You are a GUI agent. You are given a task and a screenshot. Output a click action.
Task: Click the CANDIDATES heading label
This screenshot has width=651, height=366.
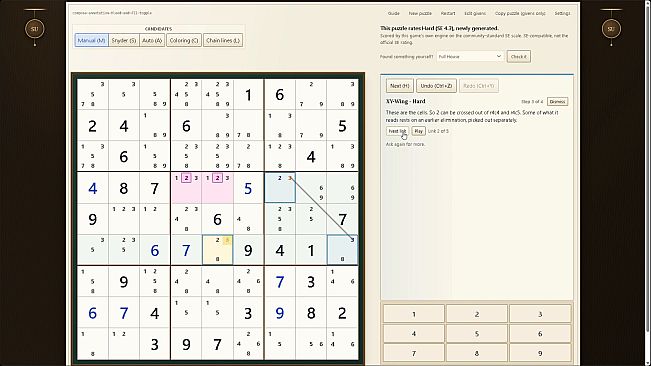(159, 29)
